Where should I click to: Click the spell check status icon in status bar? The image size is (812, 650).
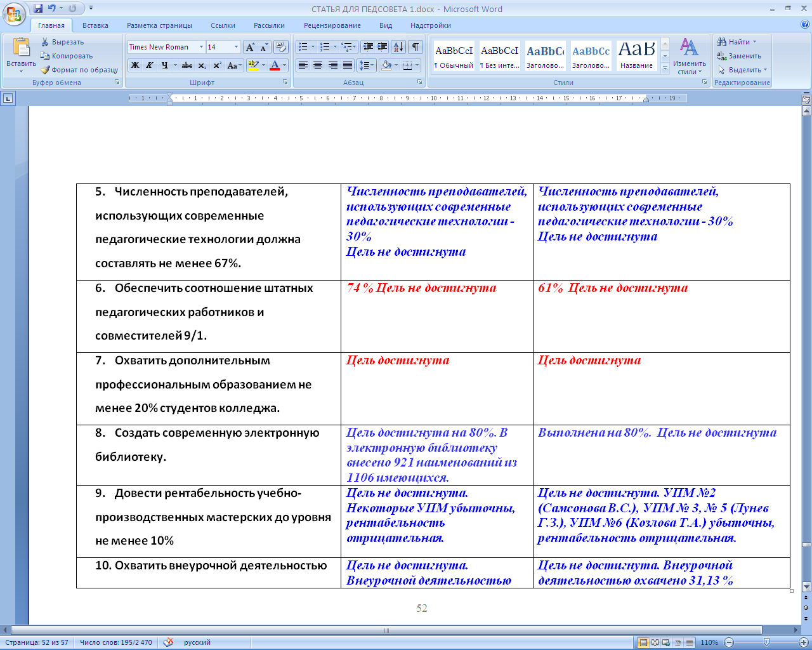coord(168,642)
